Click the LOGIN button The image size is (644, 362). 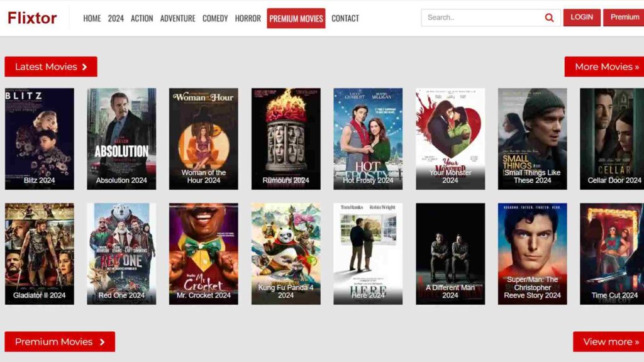coord(581,17)
